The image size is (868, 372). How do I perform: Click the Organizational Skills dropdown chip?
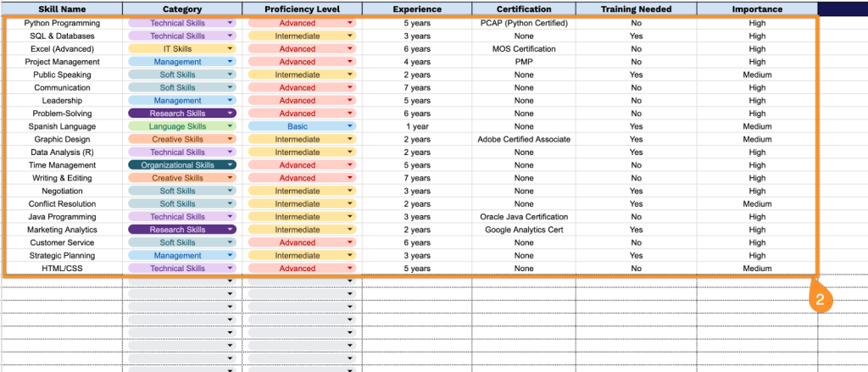coord(181,165)
